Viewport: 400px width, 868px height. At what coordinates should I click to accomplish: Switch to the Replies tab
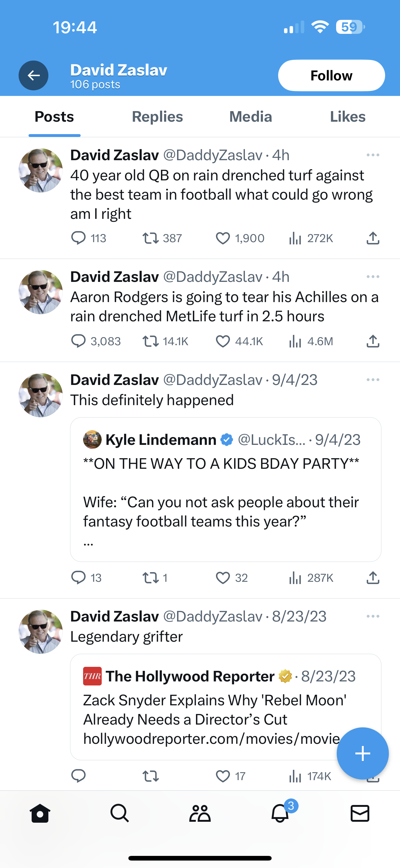pyautogui.click(x=157, y=117)
